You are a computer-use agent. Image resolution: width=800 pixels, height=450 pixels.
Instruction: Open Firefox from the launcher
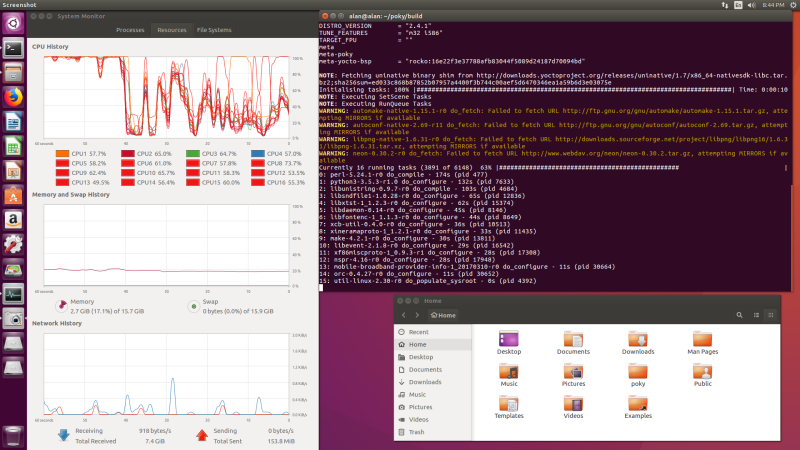click(x=13, y=97)
